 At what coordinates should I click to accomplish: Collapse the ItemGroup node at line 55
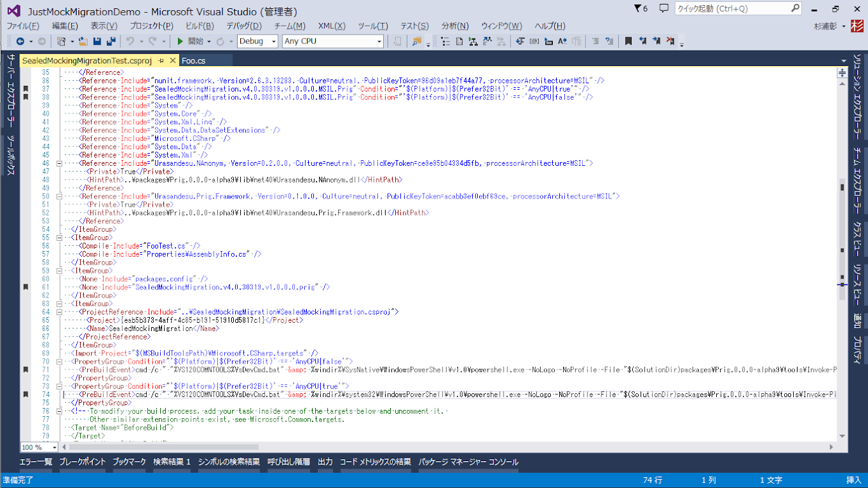[x=60, y=238]
